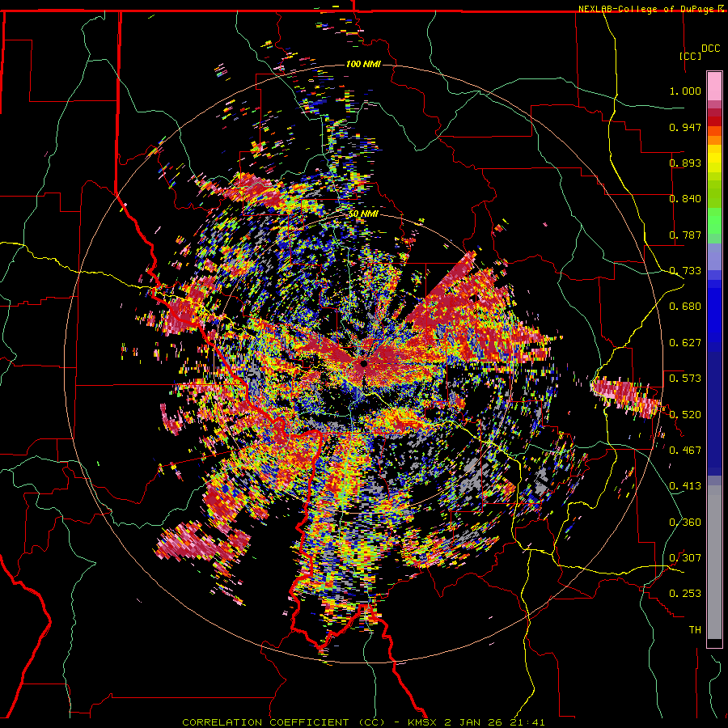Select the gray band of the color bar
The width and height of the screenshot is (728, 728).
pos(714,562)
